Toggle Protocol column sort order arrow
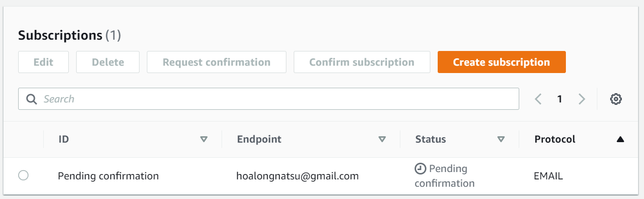 pyautogui.click(x=620, y=140)
